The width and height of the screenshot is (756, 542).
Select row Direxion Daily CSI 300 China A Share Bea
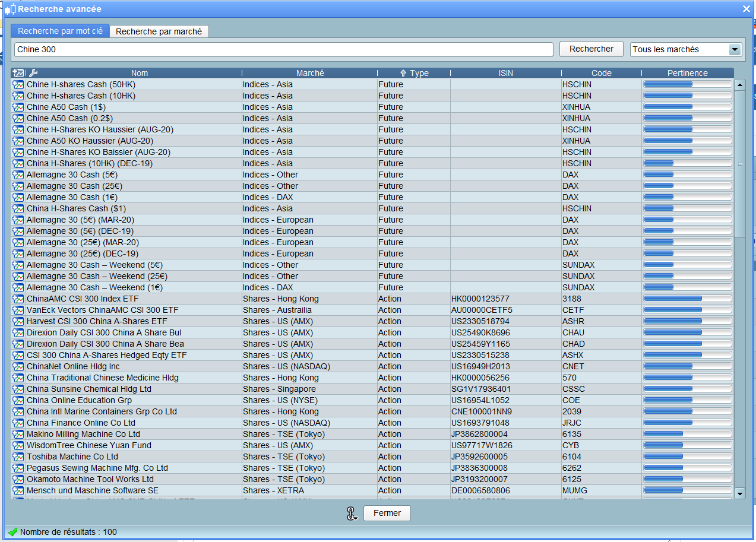pyautogui.click(x=372, y=344)
